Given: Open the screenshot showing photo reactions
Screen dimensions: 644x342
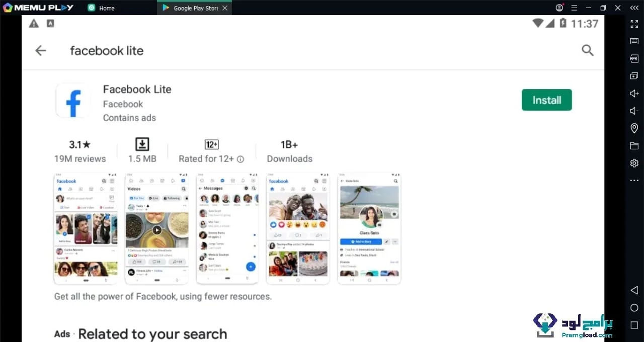Looking at the screenshot, I should click(298, 229).
